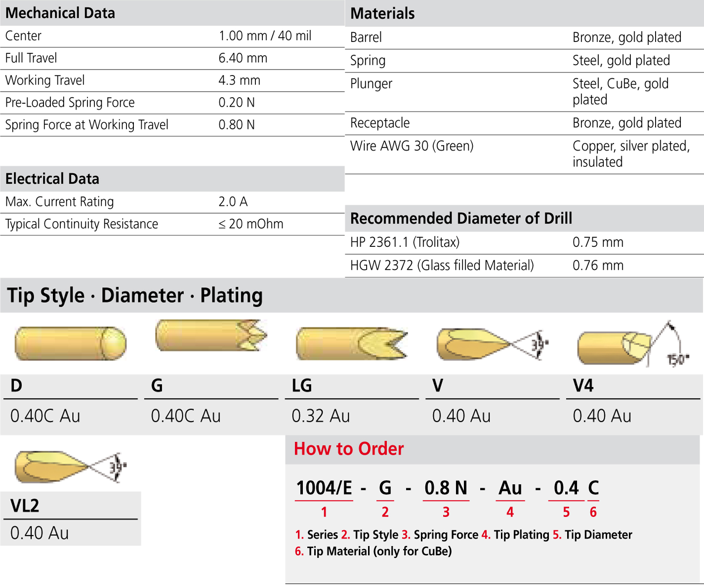Select the VL2 tip image
Image resolution: width=704 pixels, height=588 pixels.
pyautogui.click(x=70, y=467)
